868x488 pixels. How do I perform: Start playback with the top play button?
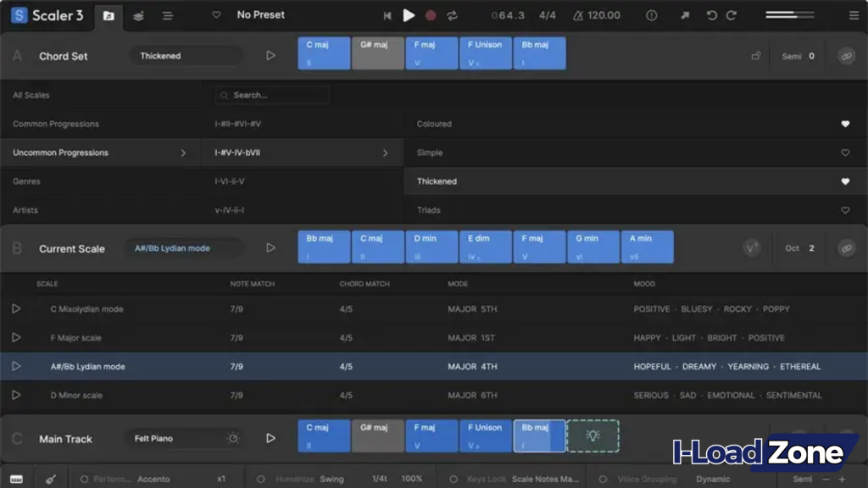(409, 15)
